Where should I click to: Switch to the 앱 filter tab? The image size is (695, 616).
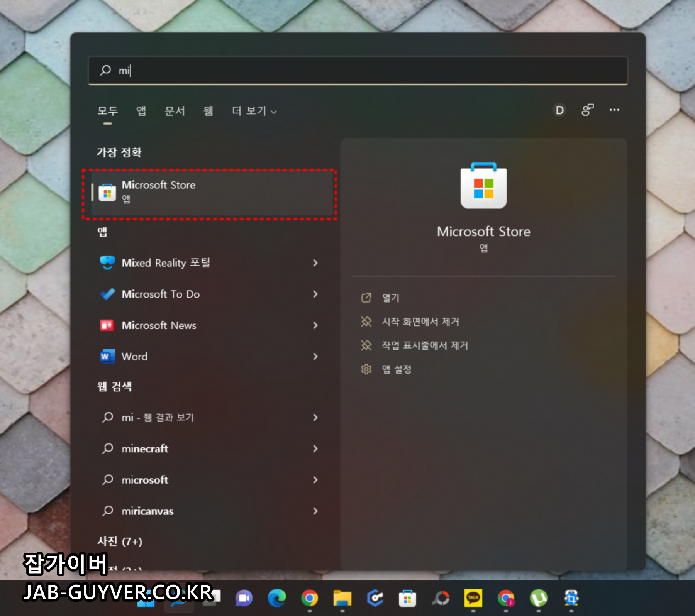tap(141, 111)
